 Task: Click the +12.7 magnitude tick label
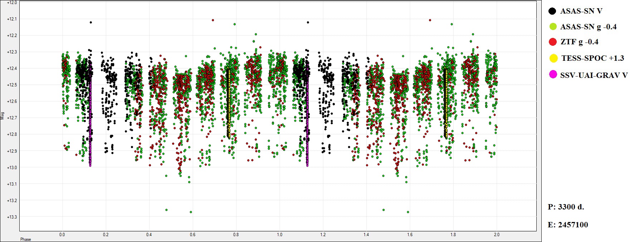pos(12,118)
